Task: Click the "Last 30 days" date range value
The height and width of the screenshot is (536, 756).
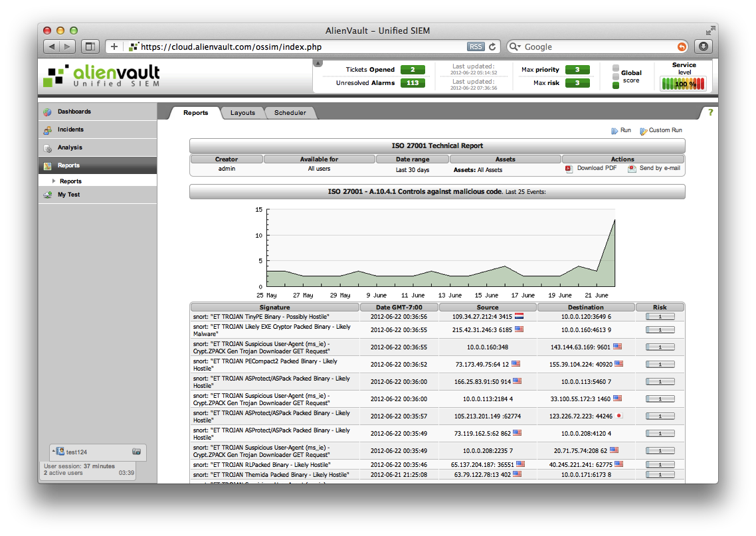Action: [413, 170]
